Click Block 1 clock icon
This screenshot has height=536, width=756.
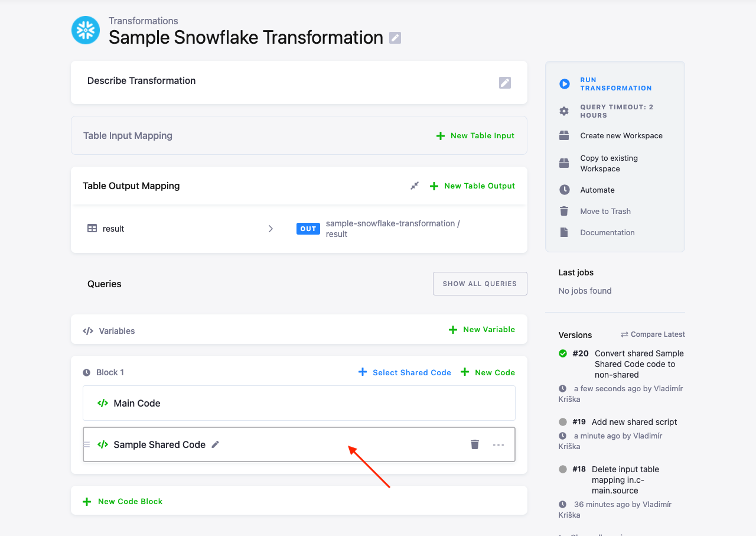87,372
